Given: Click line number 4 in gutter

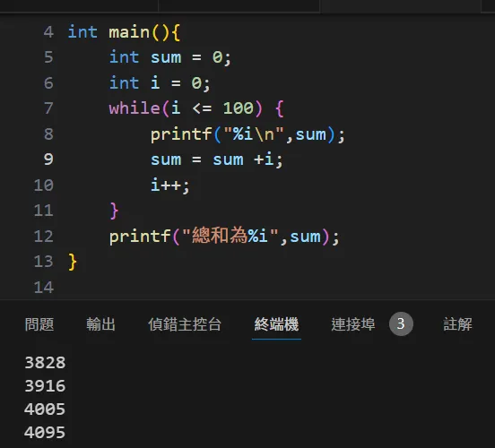Looking at the screenshot, I should coord(48,32).
